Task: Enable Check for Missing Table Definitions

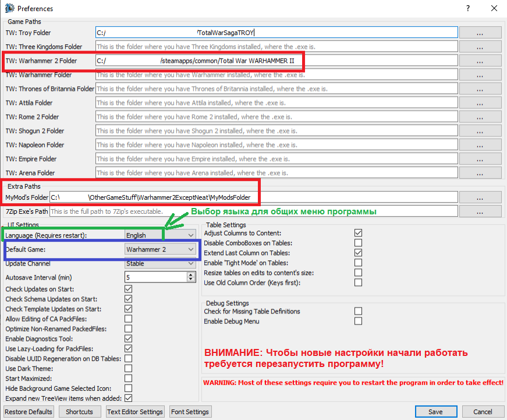Action: tap(358, 311)
